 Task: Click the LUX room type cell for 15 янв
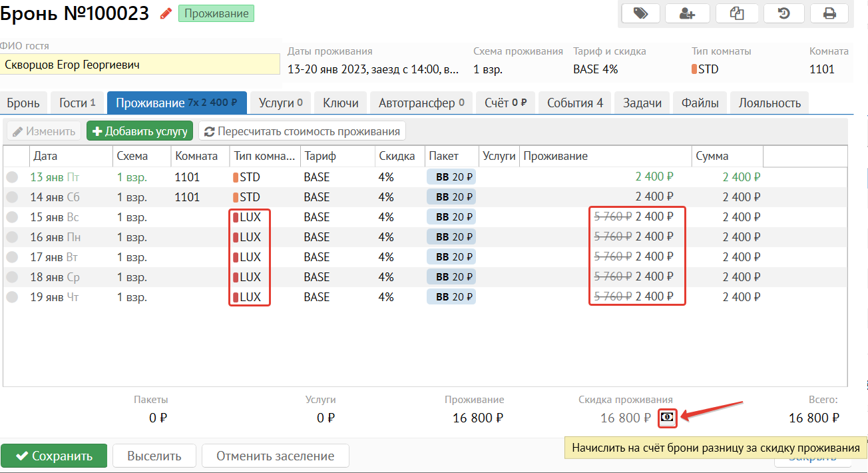(250, 217)
